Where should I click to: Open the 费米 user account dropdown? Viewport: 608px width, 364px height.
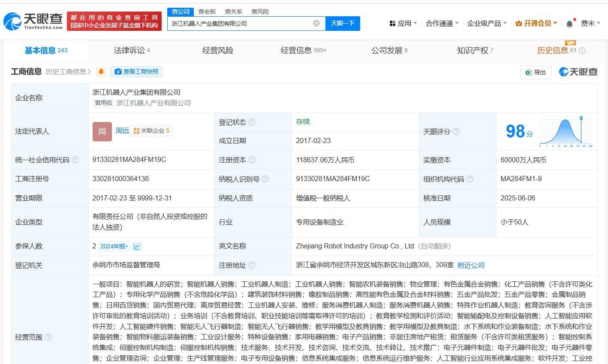point(590,24)
